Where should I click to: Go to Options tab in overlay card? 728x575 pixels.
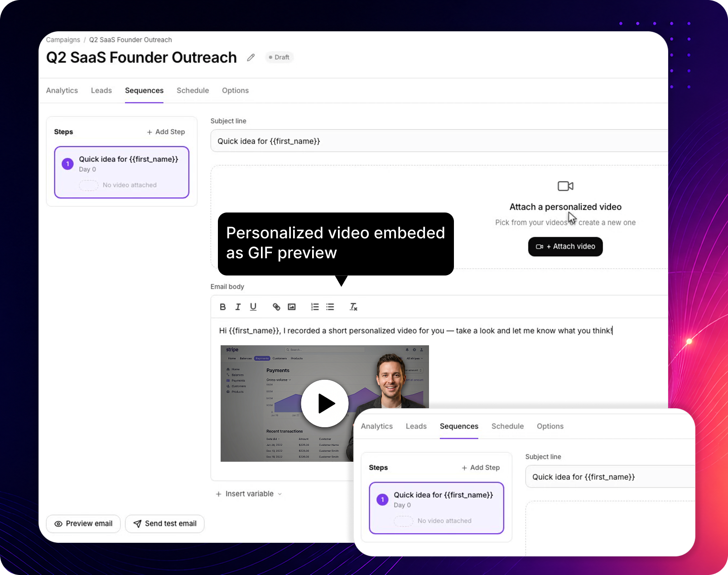(550, 426)
